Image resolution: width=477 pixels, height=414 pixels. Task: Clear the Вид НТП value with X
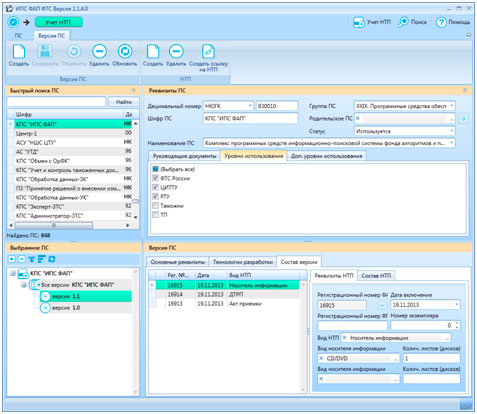[345, 338]
